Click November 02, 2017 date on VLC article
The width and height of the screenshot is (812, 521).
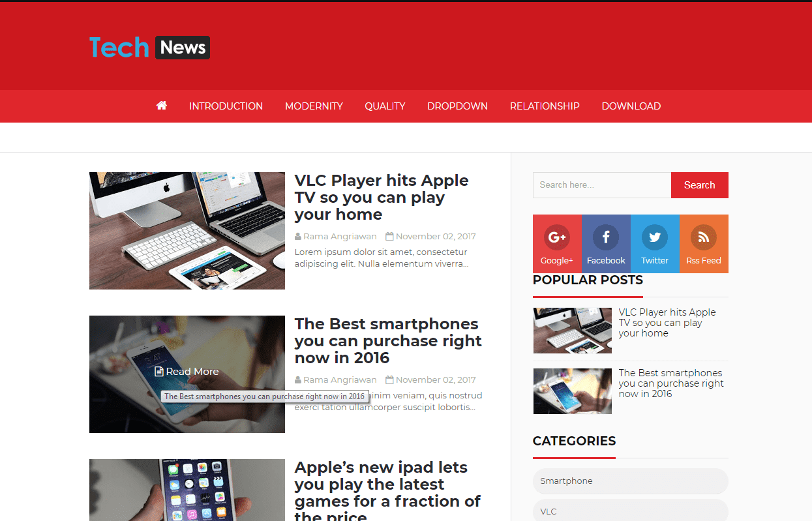point(436,237)
